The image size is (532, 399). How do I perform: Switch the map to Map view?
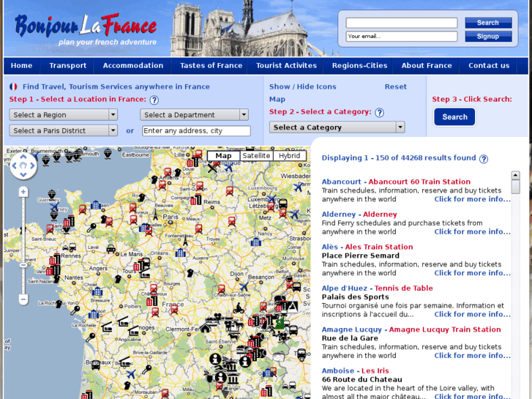(x=223, y=156)
